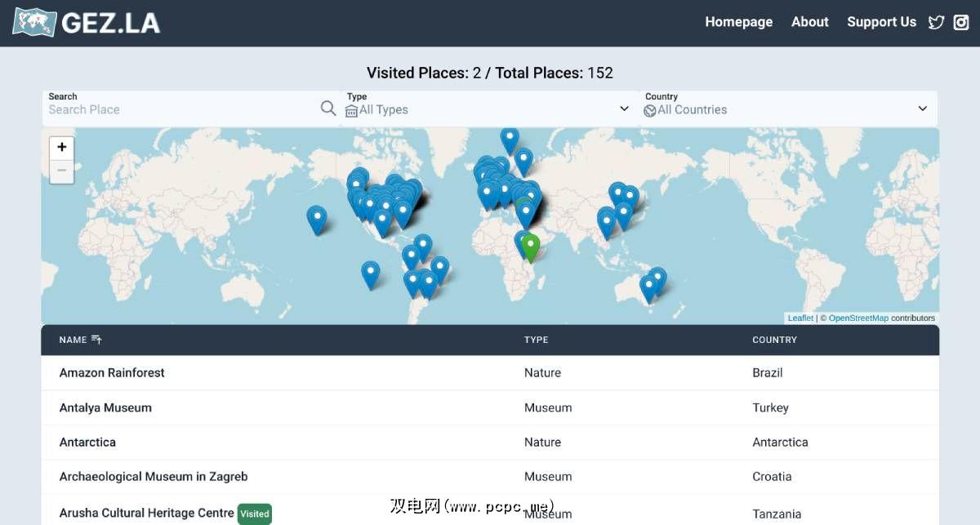This screenshot has width=980, height=525.
Task: Open the Country dropdown arrow
Action: [922, 109]
